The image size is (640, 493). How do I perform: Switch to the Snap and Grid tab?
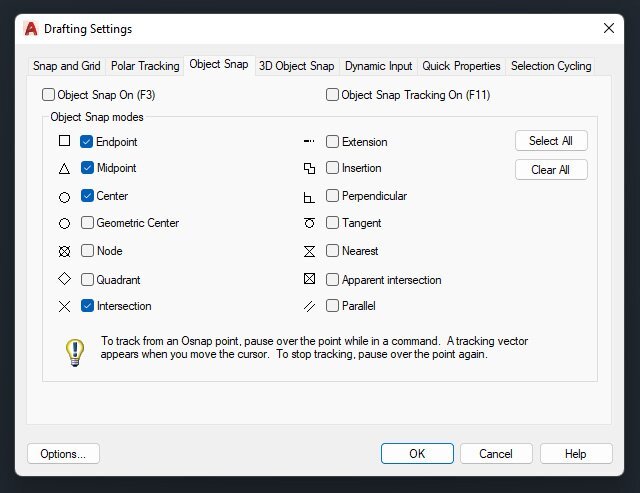coord(66,66)
